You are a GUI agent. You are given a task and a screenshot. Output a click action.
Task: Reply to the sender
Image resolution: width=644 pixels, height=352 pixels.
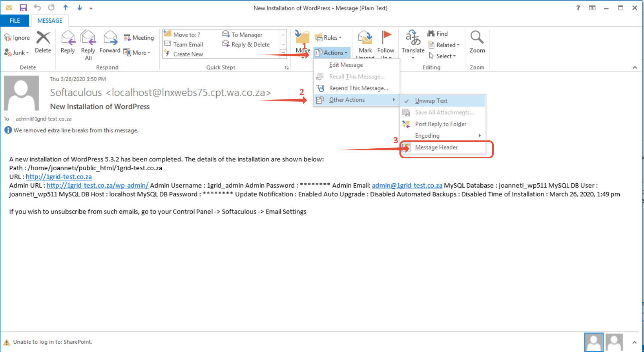point(68,43)
